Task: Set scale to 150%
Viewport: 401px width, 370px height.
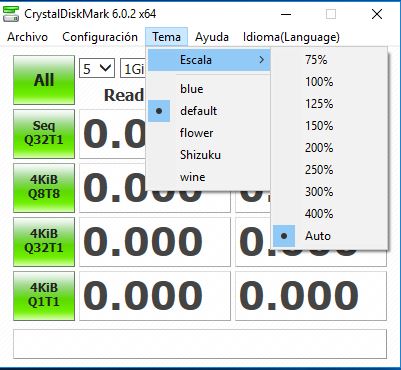Action: click(329, 126)
